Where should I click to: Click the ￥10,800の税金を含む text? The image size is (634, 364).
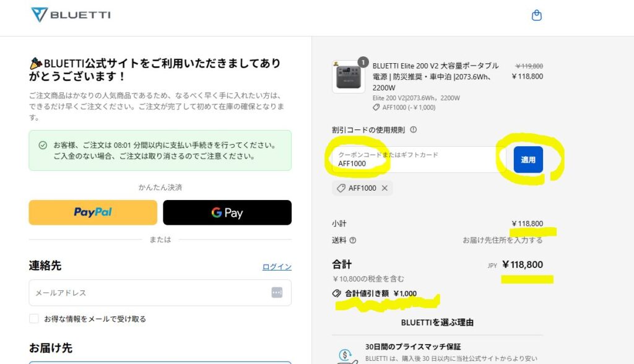[368, 279]
